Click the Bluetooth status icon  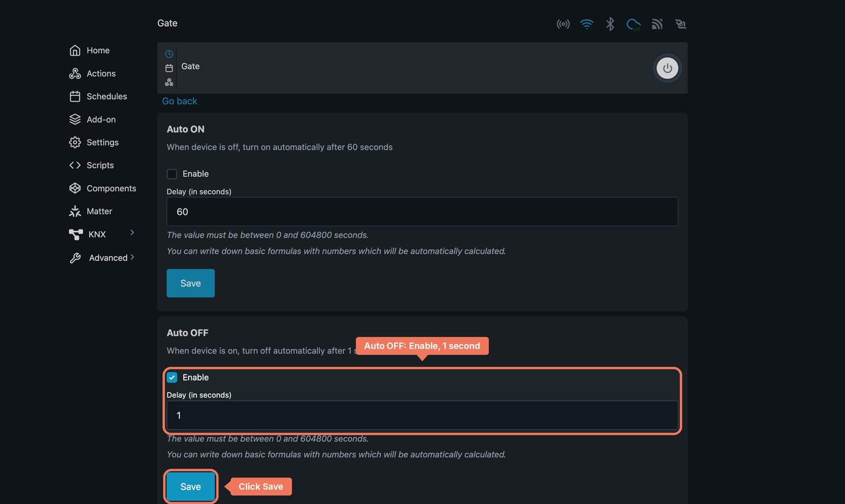(x=610, y=24)
